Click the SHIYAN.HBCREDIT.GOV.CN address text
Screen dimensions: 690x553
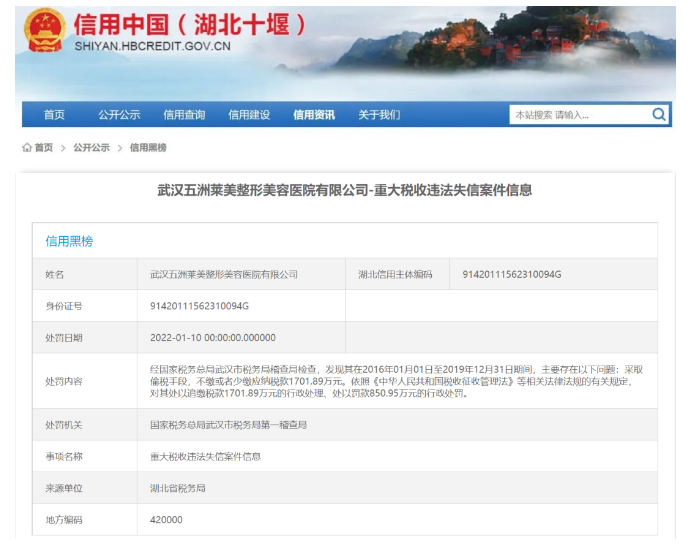coord(152,46)
